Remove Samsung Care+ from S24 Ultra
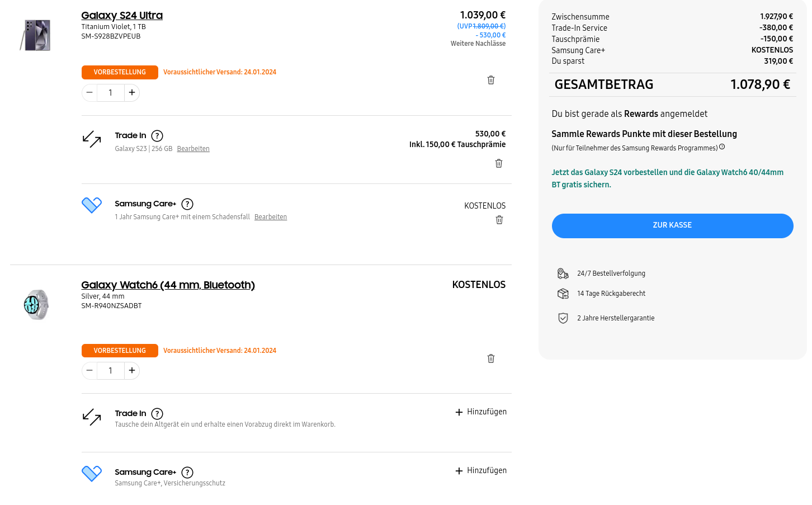The height and width of the screenshot is (505, 812). (499, 220)
